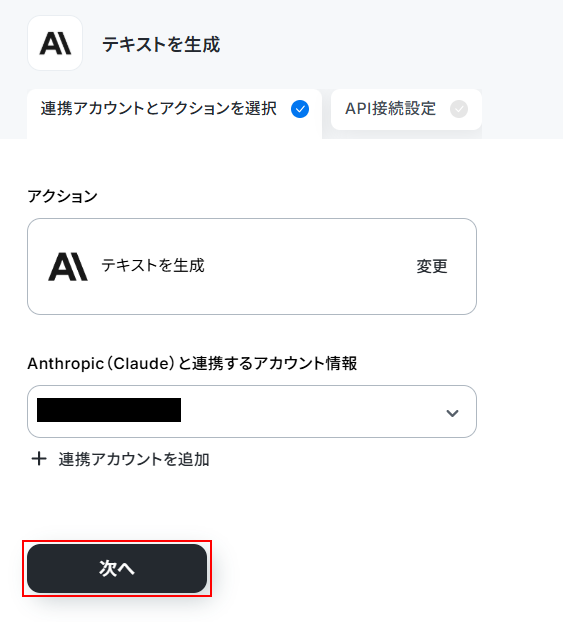
Task: Click the gray checkmark on API接続設定 tab
Action: [459, 109]
